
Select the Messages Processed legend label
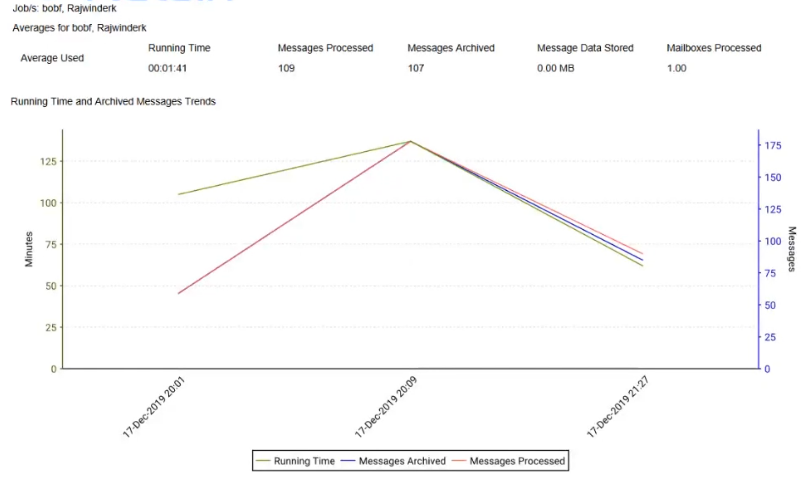coord(517,461)
